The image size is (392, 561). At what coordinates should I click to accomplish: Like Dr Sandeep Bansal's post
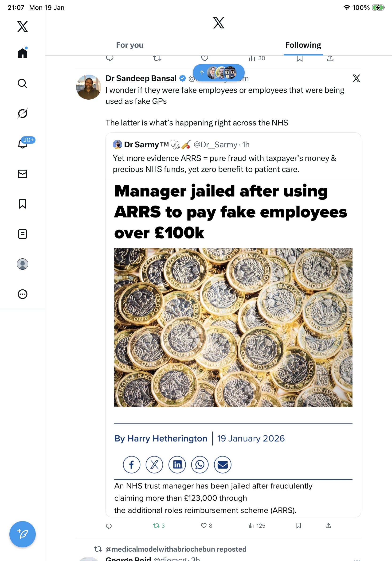pos(204,526)
